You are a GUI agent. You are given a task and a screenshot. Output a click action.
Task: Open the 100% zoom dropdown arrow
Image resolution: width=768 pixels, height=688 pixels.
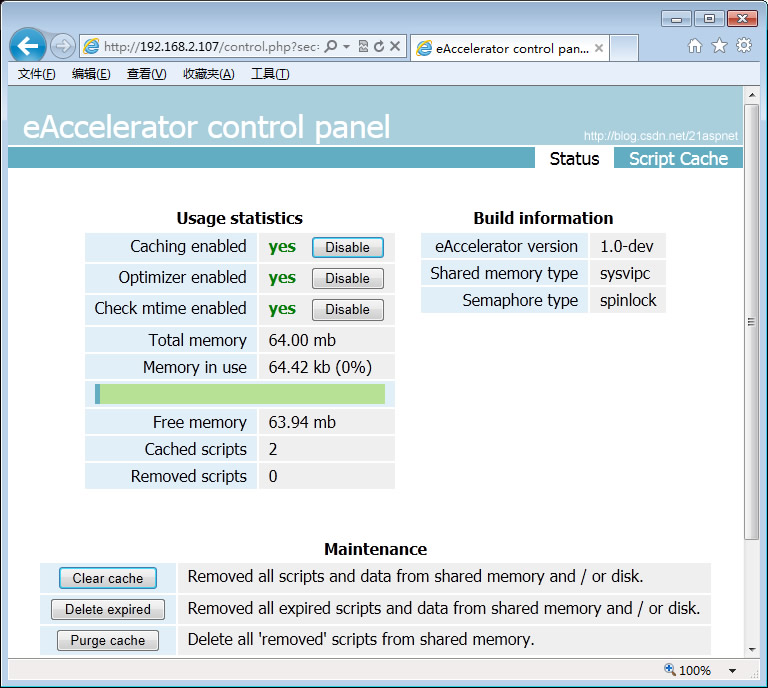coord(732,670)
